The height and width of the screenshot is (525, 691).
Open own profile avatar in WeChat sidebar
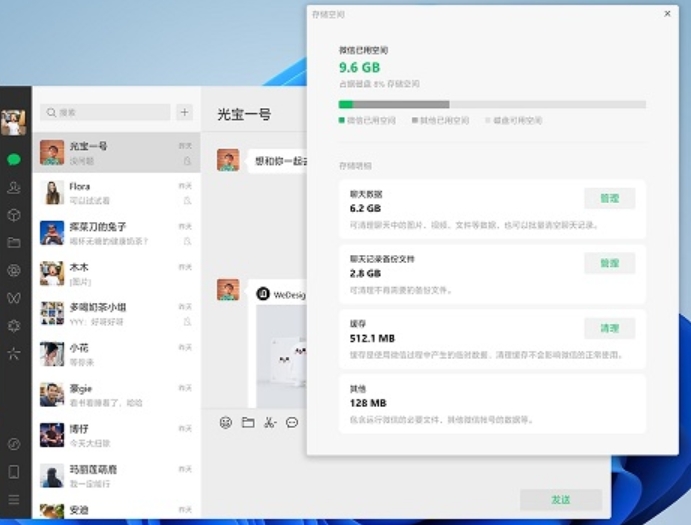(13, 122)
